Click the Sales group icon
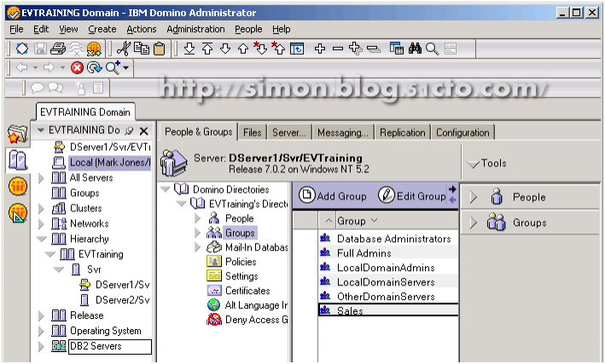The image size is (605, 364). [x=325, y=310]
